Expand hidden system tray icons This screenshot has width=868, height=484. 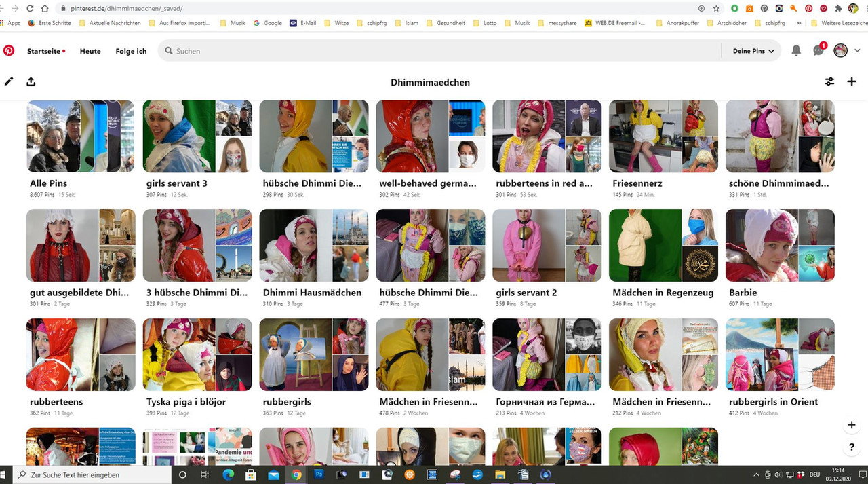[757, 474]
